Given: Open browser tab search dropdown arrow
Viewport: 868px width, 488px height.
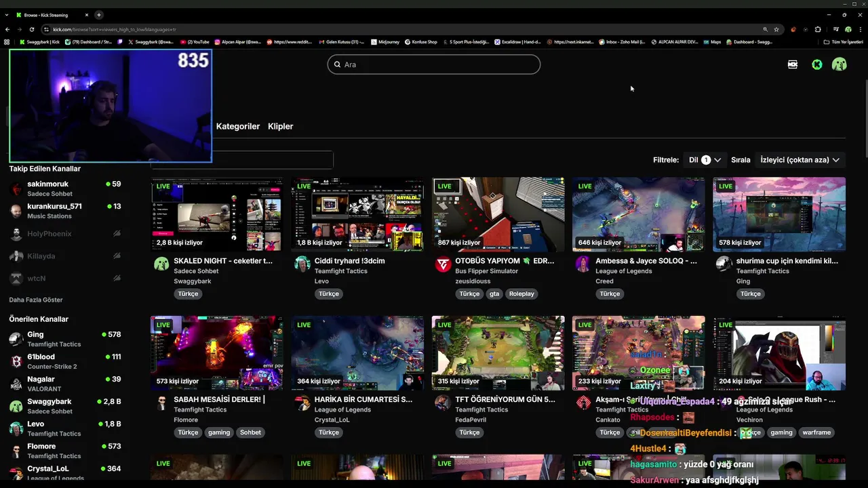Looking at the screenshot, I should pos(7,15).
